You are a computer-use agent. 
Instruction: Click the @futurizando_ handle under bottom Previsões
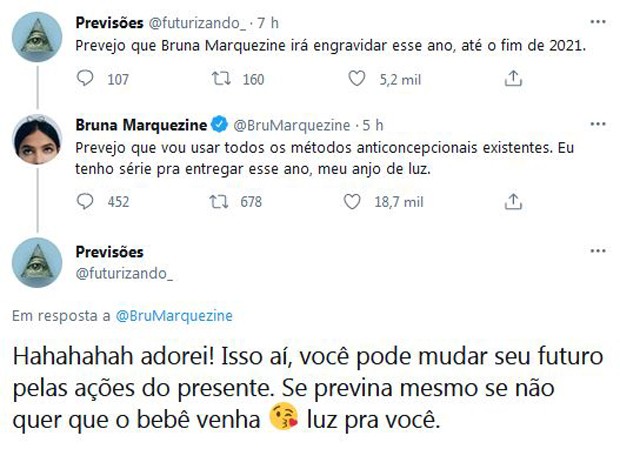(124, 272)
